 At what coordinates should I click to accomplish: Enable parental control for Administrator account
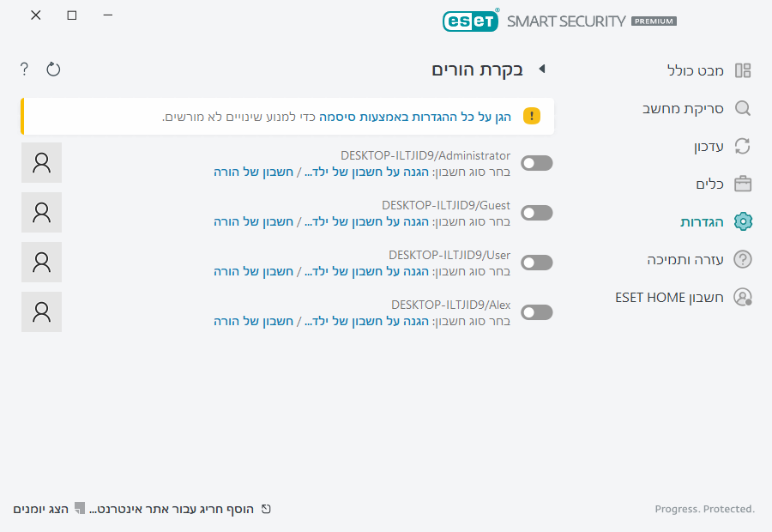pos(537,163)
